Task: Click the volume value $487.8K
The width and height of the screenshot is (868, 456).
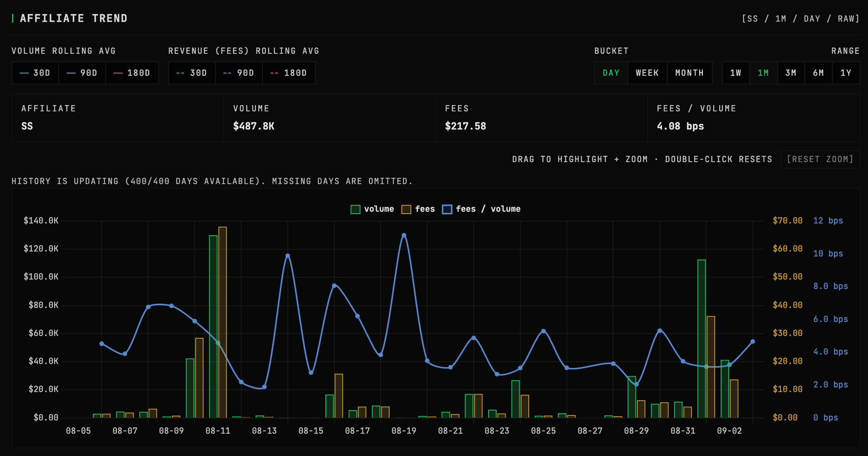Action: tap(254, 126)
